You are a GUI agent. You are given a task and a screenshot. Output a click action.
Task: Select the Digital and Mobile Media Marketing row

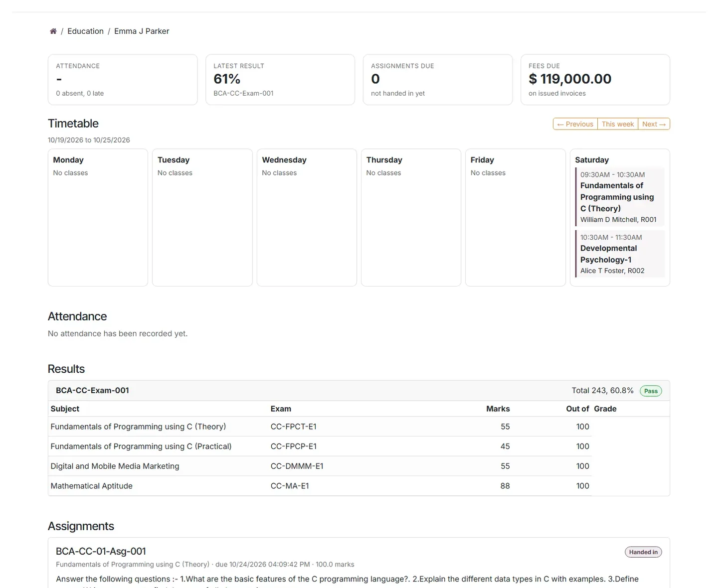[x=320, y=466]
